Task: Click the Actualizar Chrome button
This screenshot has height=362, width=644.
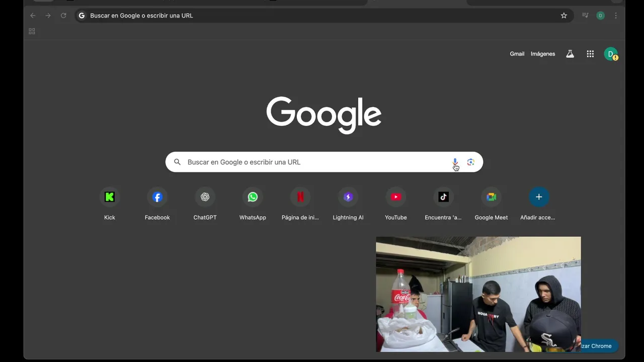Action: (597, 346)
